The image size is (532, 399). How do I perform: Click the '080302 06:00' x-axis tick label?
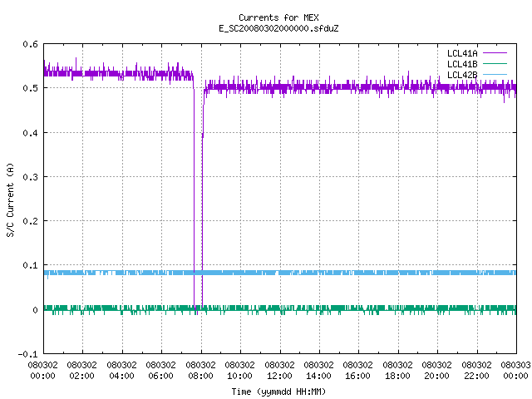(160, 371)
